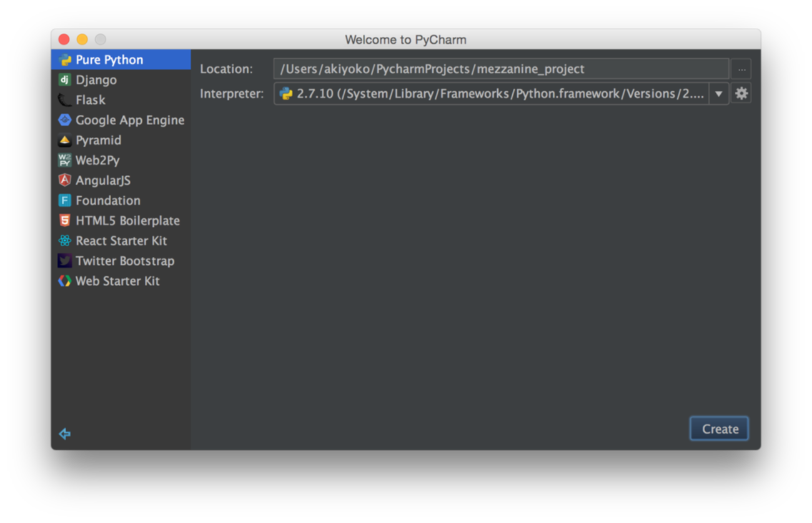Pick Web Starter Kit project type
812x523 pixels.
point(117,281)
